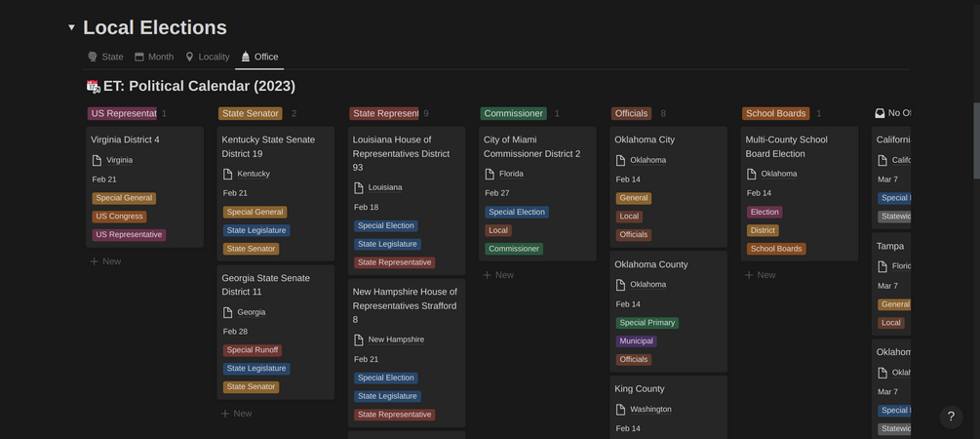Image resolution: width=980 pixels, height=439 pixels.
Task: Open the Month view tab
Action: click(154, 57)
